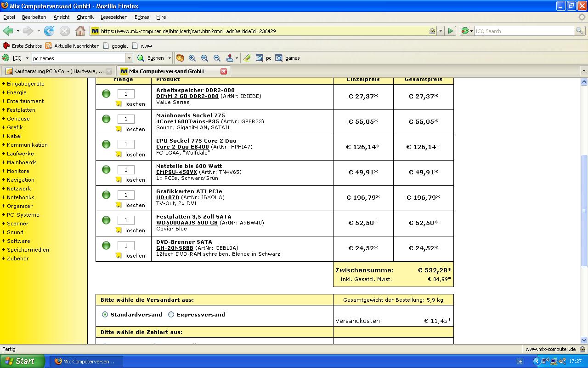Close the Mix Computerversand GmbH tab
This screenshot has height=368, width=588.
tap(224, 71)
